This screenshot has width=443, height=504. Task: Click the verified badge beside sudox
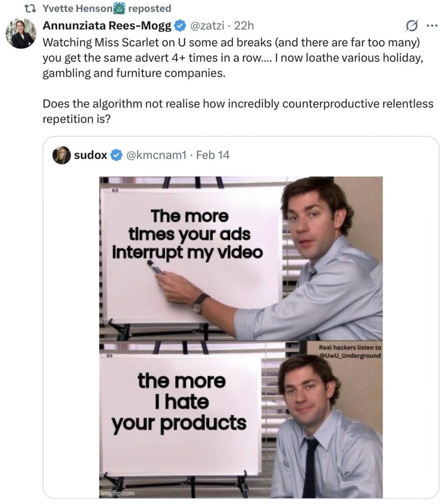(116, 155)
